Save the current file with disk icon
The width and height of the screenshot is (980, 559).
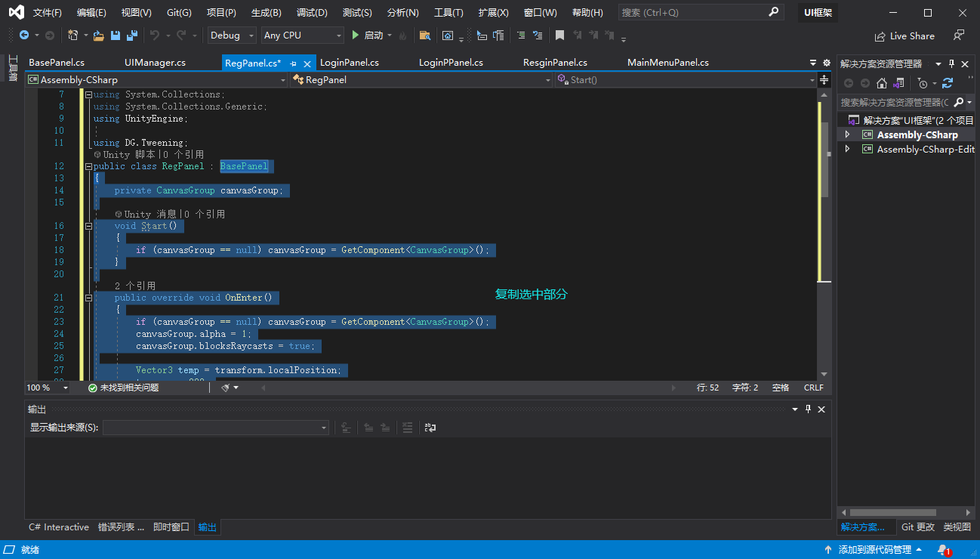pos(116,36)
